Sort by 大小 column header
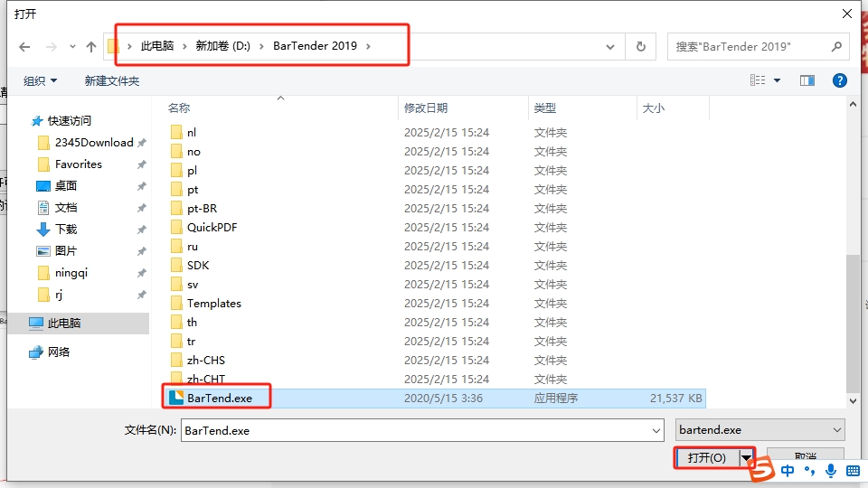868x488 pixels. click(x=653, y=108)
